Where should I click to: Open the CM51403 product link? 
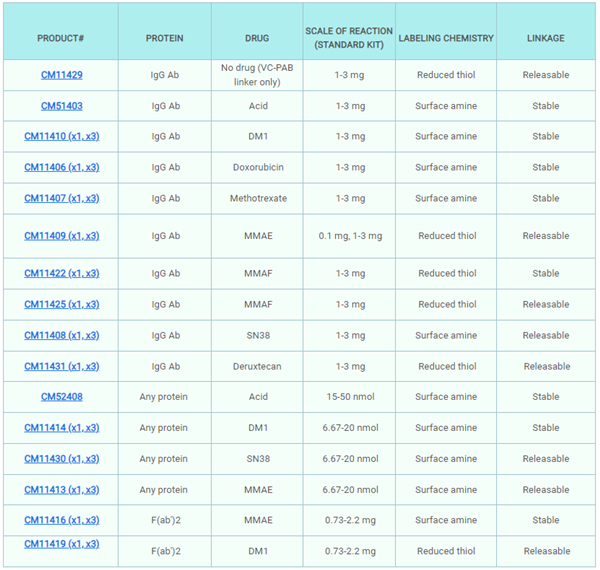point(61,106)
